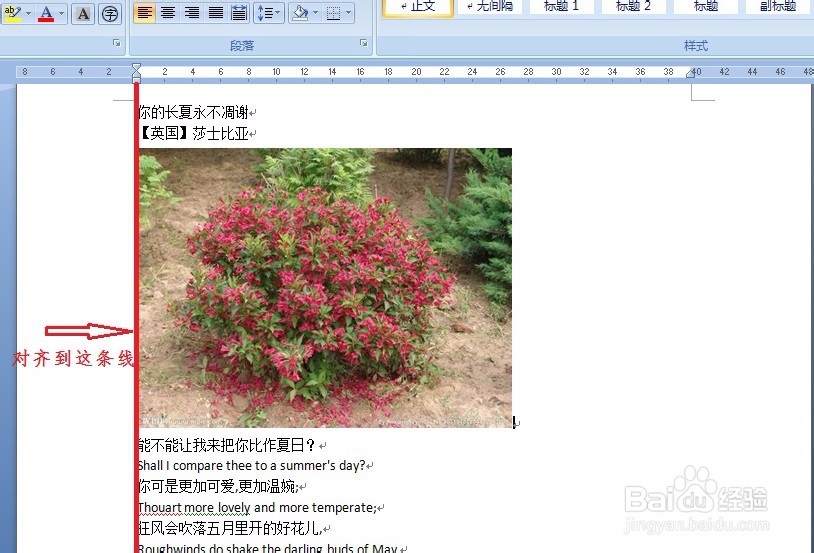Open highlight color dropdown arrow
Image resolution: width=814 pixels, height=553 pixels.
tap(28, 13)
